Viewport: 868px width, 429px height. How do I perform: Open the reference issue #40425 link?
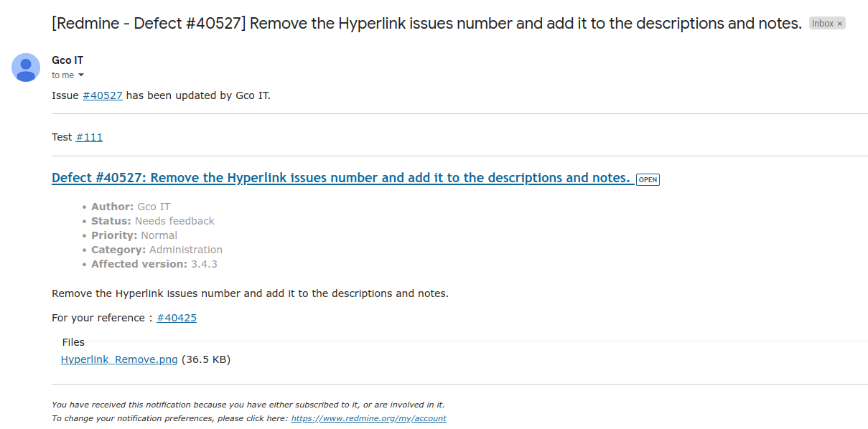coord(177,318)
